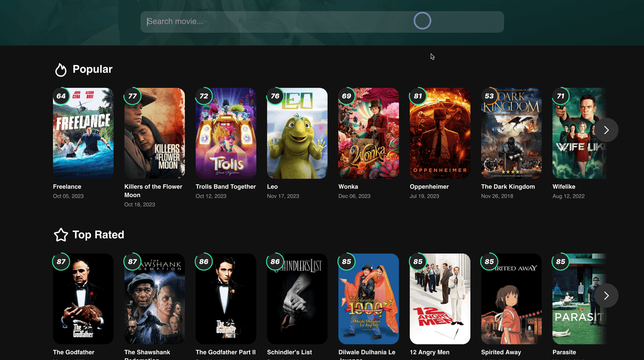Image resolution: width=644 pixels, height=360 pixels.
Task: Click the 87 rating badge on The Godfather
Action: [x=61, y=261]
